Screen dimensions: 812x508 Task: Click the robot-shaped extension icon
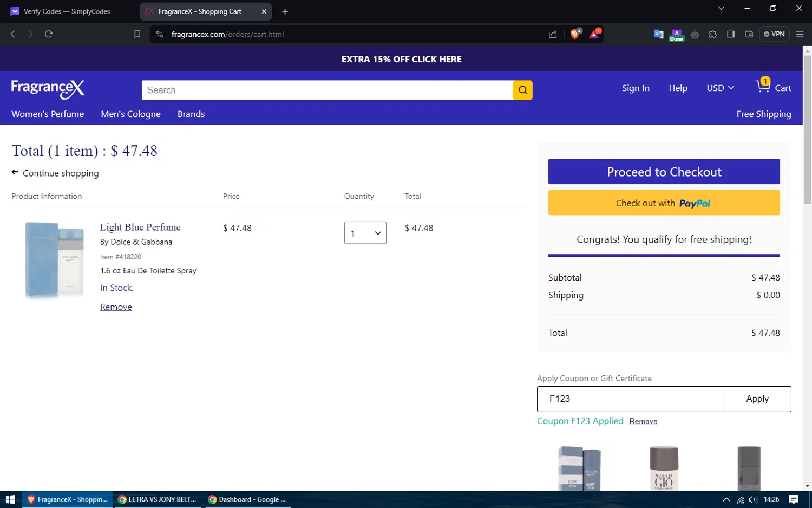coord(695,35)
